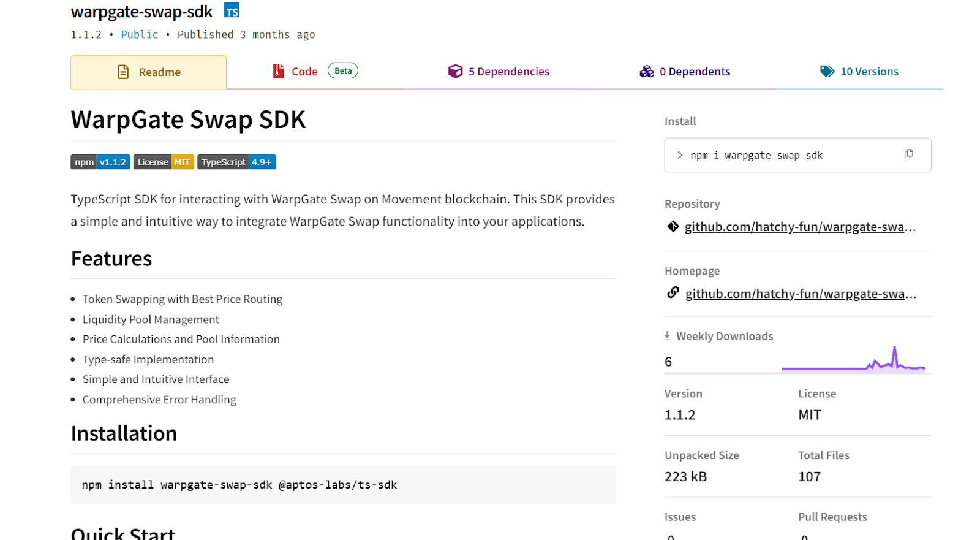Image resolution: width=980 pixels, height=540 pixels.
Task: Click the Readme document icon
Action: tap(123, 72)
